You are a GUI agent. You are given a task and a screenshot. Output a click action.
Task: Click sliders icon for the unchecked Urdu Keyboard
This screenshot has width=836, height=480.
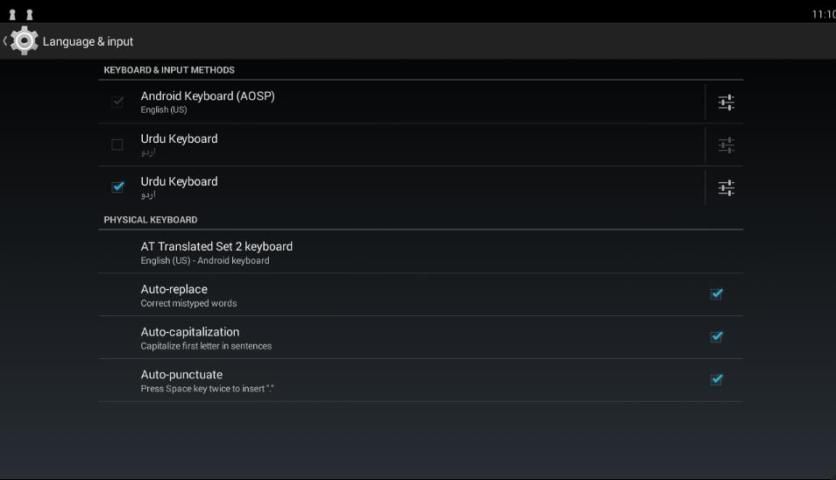click(x=726, y=145)
